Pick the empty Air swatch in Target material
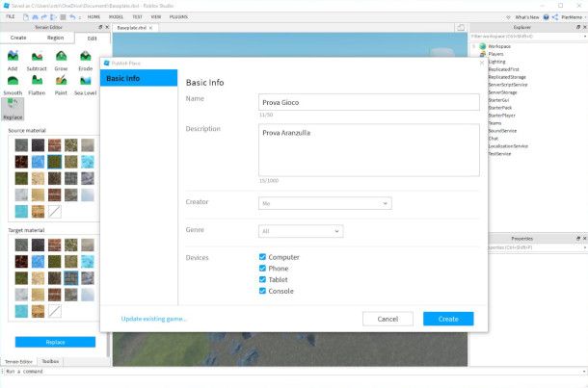The height and width of the screenshot is (388, 588). 54,311
